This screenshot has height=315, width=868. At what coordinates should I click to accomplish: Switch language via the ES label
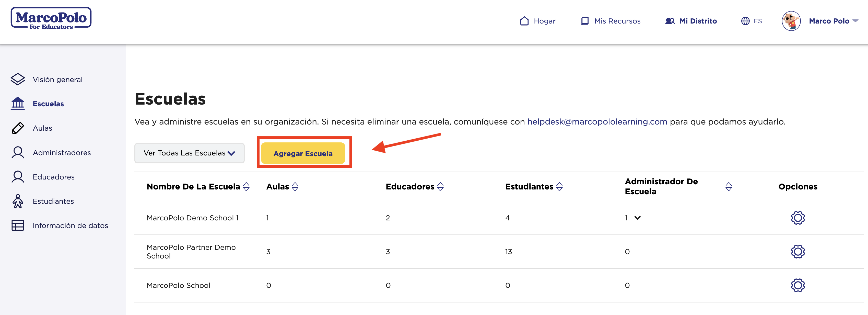point(758,21)
